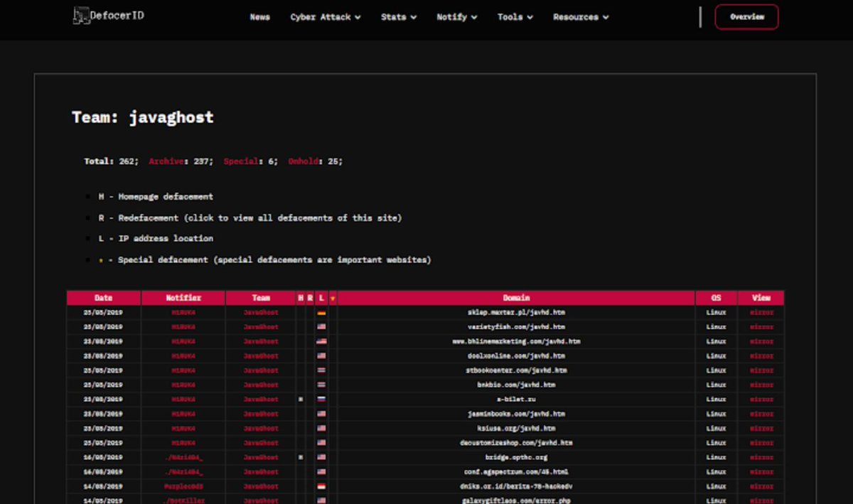This screenshot has width=853, height=504.
Task: Select domain text conf.agspectrum.com/45.html
Action: click(516, 472)
